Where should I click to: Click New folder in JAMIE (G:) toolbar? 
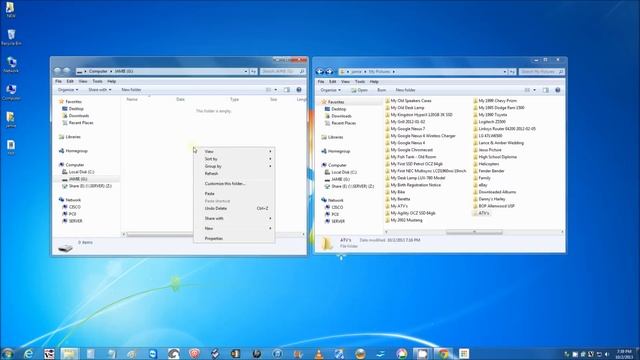coord(131,89)
